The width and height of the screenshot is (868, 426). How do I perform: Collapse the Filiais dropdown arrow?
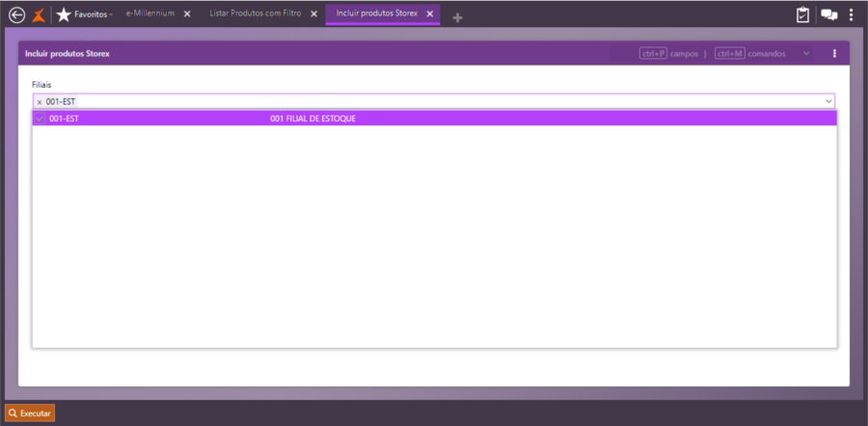pos(828,102)
